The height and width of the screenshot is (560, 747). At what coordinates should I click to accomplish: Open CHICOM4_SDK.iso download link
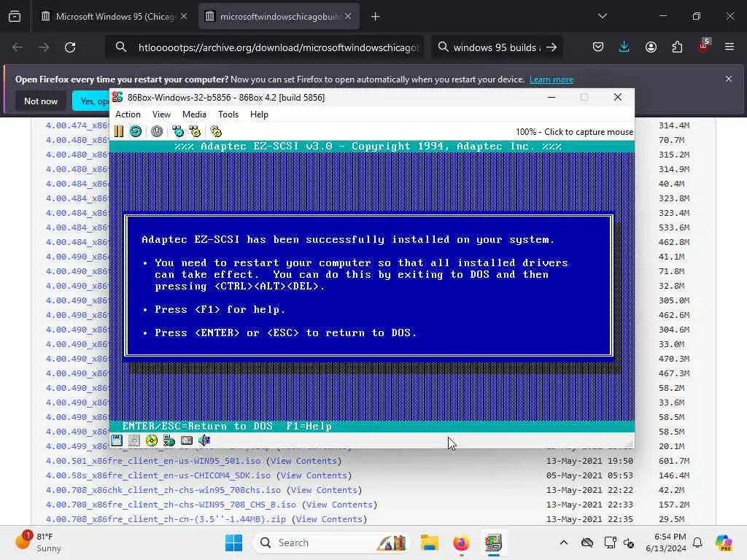158,475
